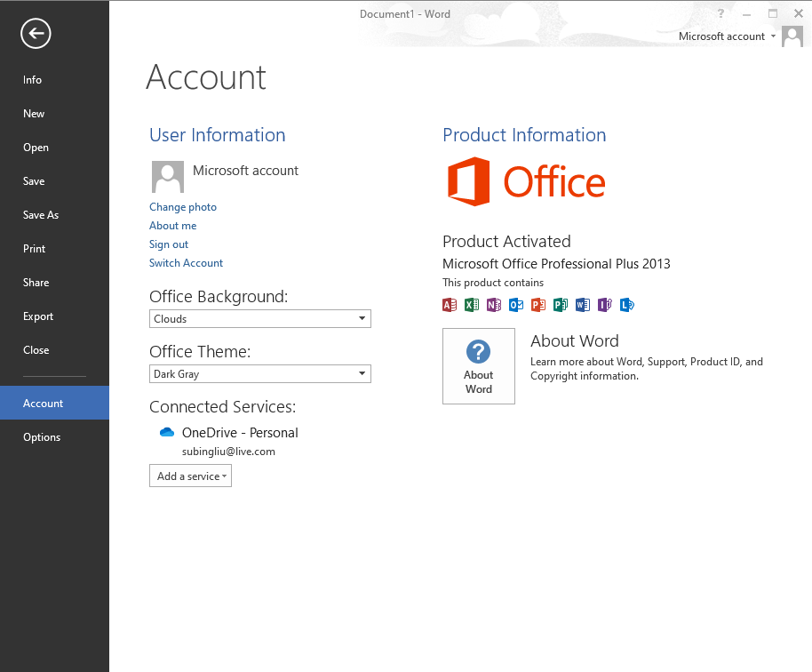The height and width of the screenshot is (672, 812).
Task: Select New in the backstage sidebar
Action: pos(54,114)
